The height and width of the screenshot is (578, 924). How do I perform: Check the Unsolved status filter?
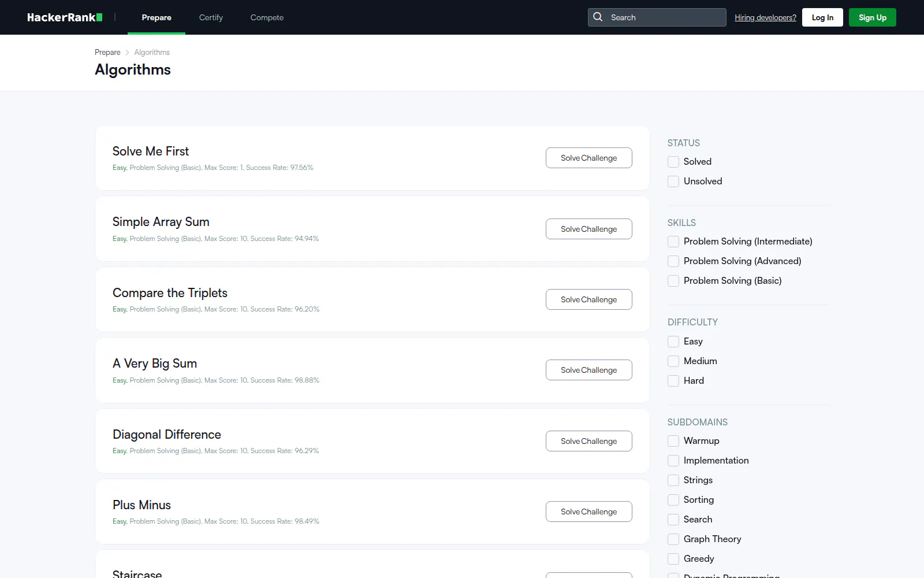[x=673, y=181]
